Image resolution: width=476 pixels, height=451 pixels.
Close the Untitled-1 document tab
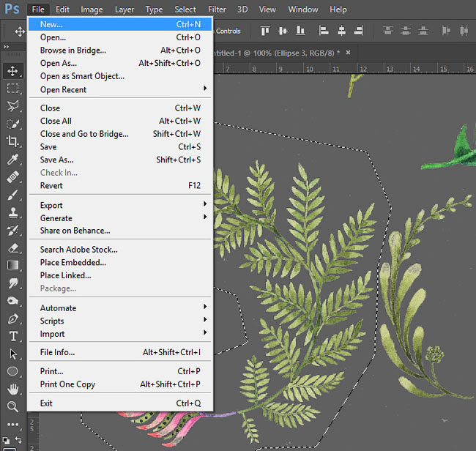(348, 53)
